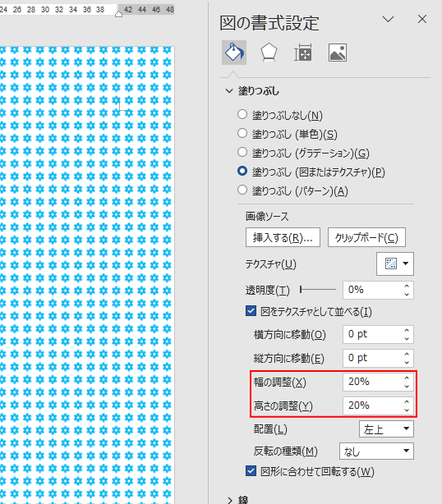
Task: Decrease 横方向に移動 with down arrow
Action: coord(407,338)
